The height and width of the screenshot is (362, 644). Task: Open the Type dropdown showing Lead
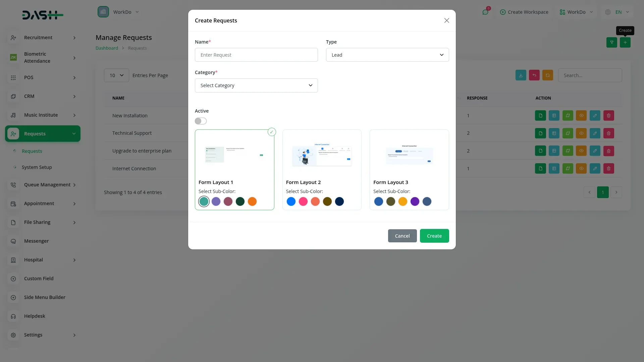point(387,55)
